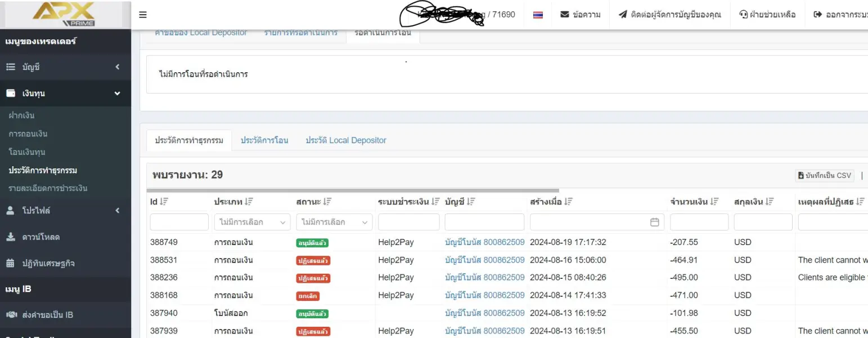
Task: Click โบนัสออก type cell in row 387940
Action: click(231, 313)
